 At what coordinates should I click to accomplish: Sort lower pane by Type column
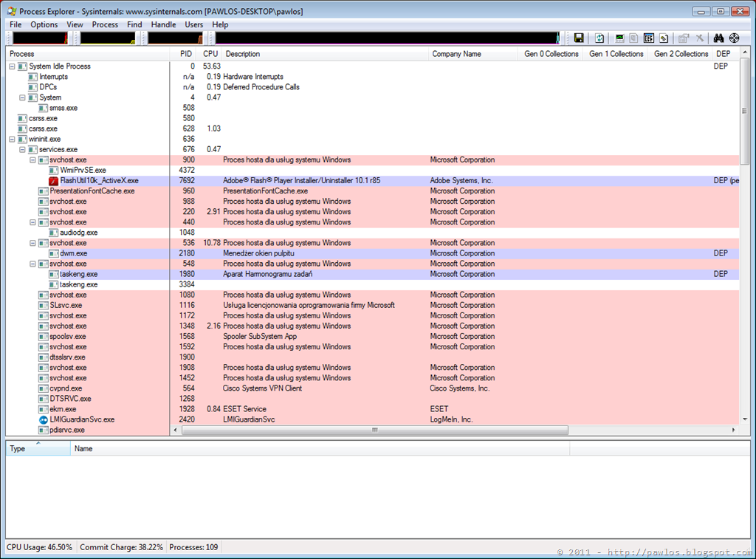click(x=38, y=448)
